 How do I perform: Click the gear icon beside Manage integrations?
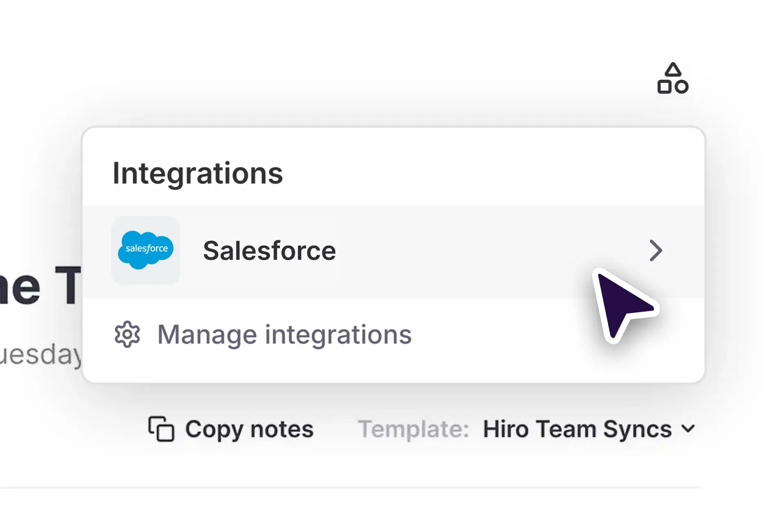click(x=127, y=335)
